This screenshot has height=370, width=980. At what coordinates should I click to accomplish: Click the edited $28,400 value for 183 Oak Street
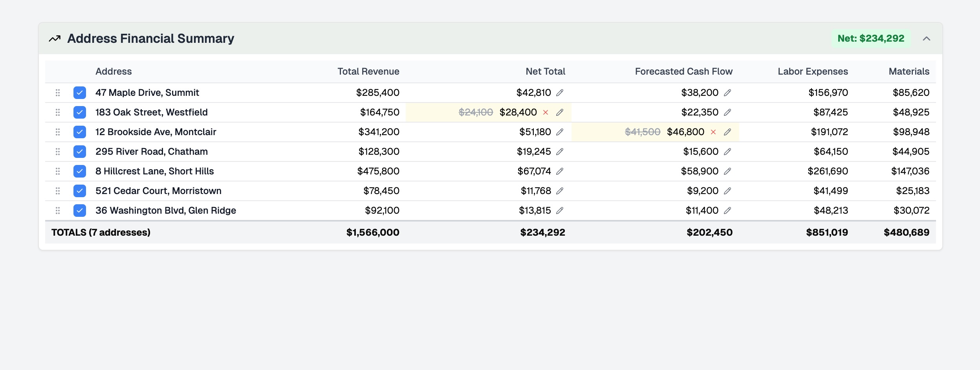click(x=518, y=112)
